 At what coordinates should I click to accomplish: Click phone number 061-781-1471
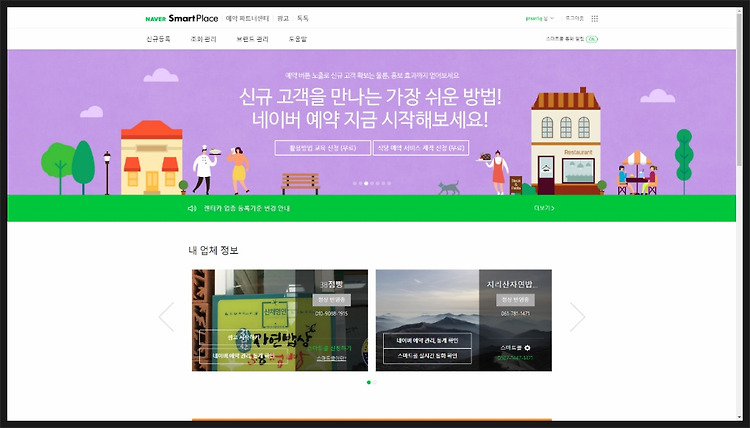pyautogui.click(x=515, y=314)
